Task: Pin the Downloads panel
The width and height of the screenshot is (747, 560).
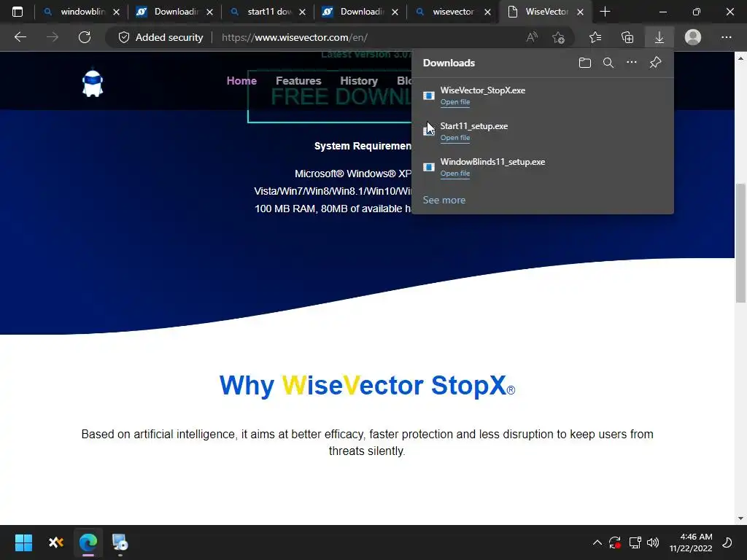Action: [656, 63]
